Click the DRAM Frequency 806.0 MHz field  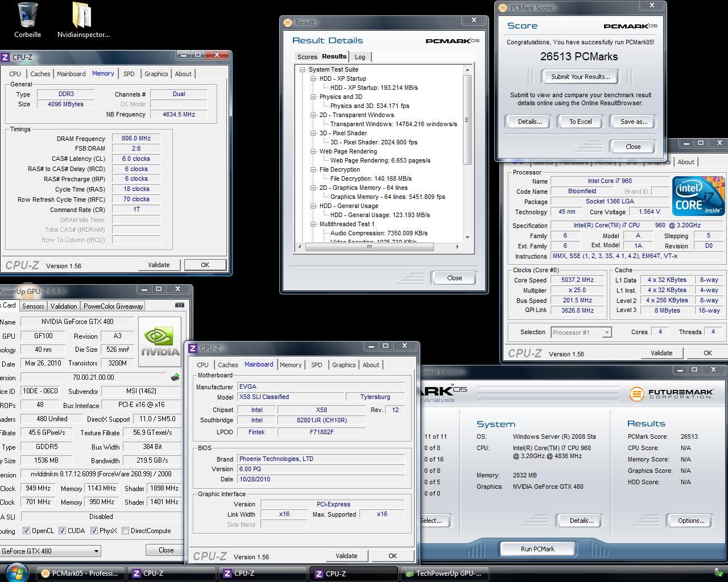coord(136,138)
